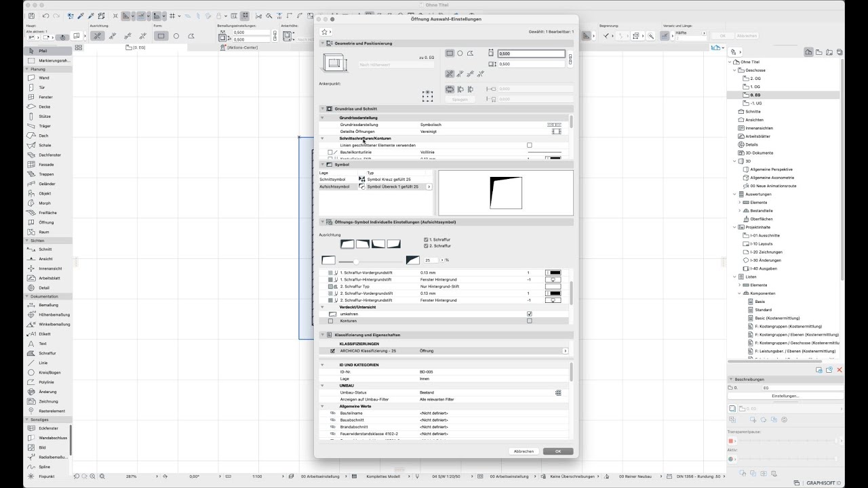Click the opening symbol preview thumbnail
868x488 pixels.
pyautogui.click(x=506, y=193)
